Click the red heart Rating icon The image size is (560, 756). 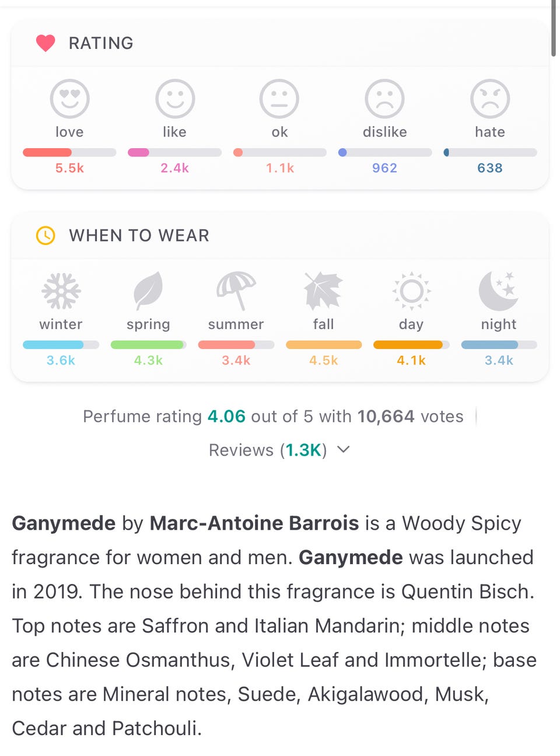(x=45, y=43)
